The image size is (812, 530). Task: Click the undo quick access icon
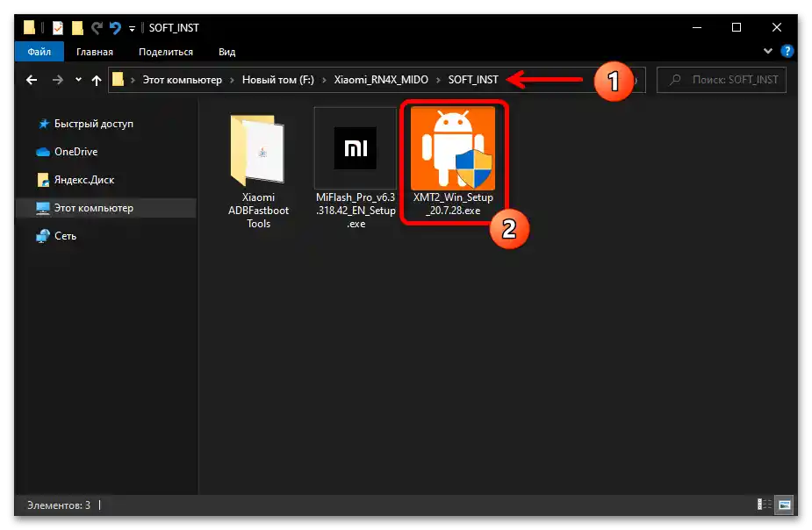(115, 28)
